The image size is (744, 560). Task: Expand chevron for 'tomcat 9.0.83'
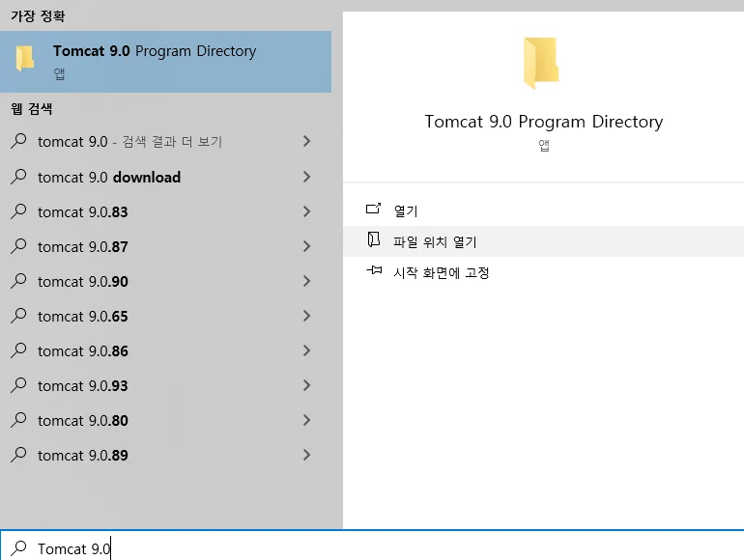coord(307,211)
